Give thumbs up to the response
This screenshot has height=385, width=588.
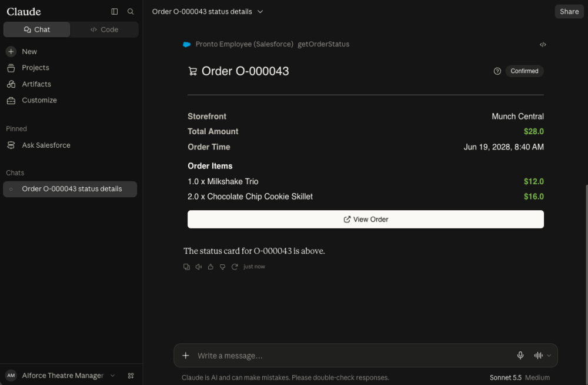point(211,267)
